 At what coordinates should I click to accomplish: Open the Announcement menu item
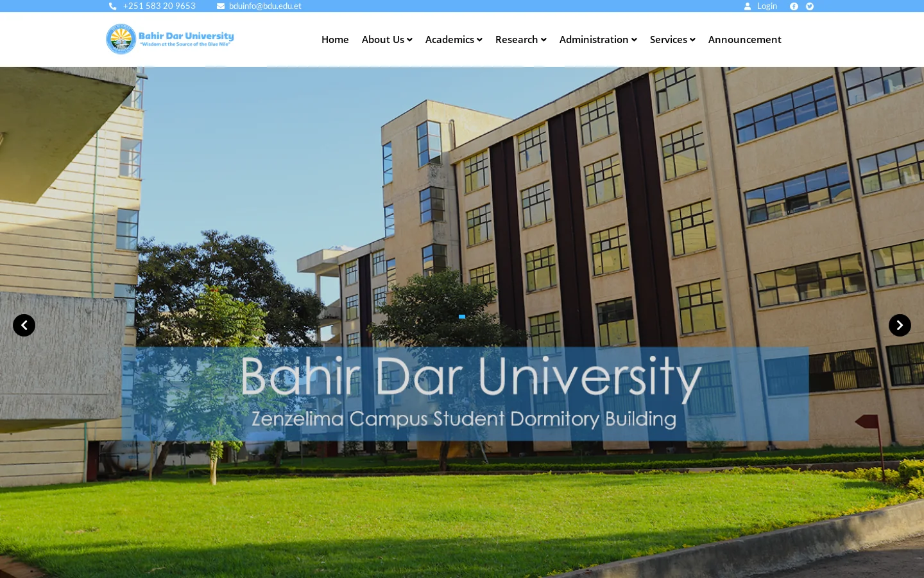[x=744, y=40]
